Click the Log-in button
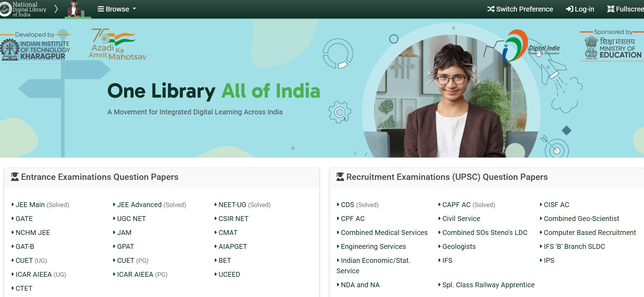 point(580,9)
